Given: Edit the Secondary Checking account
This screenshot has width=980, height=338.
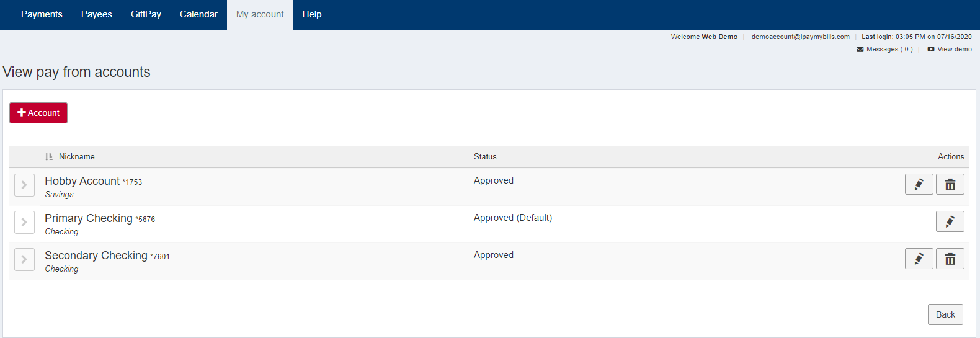Looking at the screenshot, I should click(919, 259).
